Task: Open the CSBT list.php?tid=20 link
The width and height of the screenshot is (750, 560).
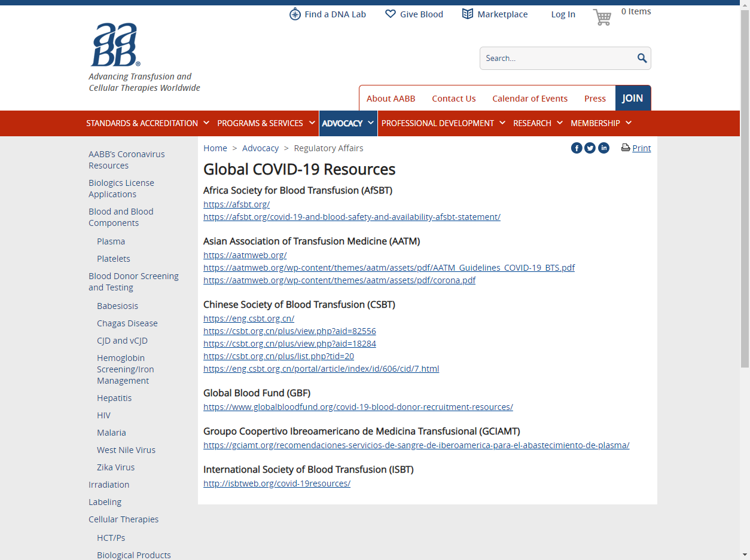Action: coord(279,356)
